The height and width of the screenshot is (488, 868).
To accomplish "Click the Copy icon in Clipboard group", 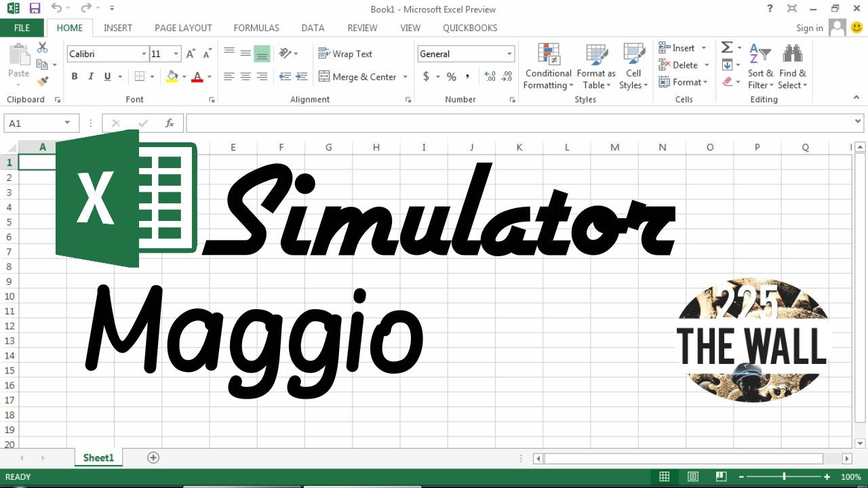I will point(42,64).
